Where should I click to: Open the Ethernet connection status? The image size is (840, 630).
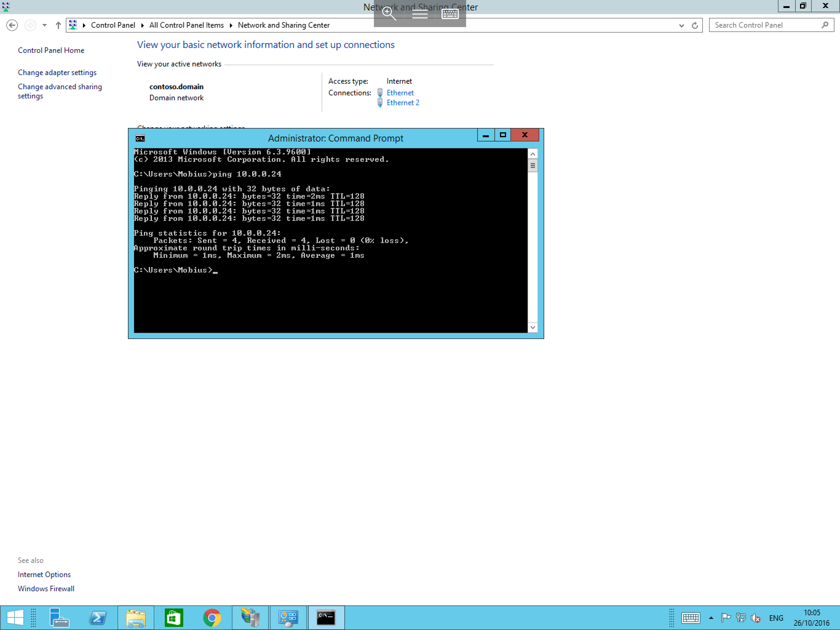coord(400,92)
